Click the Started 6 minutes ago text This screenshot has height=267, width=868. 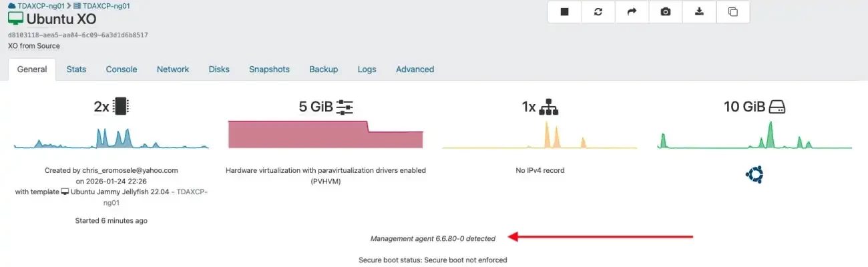coord(112,220)
